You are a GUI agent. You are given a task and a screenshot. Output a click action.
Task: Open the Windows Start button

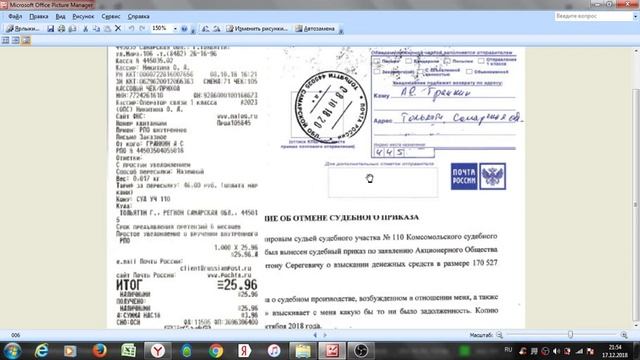(12, 351)
